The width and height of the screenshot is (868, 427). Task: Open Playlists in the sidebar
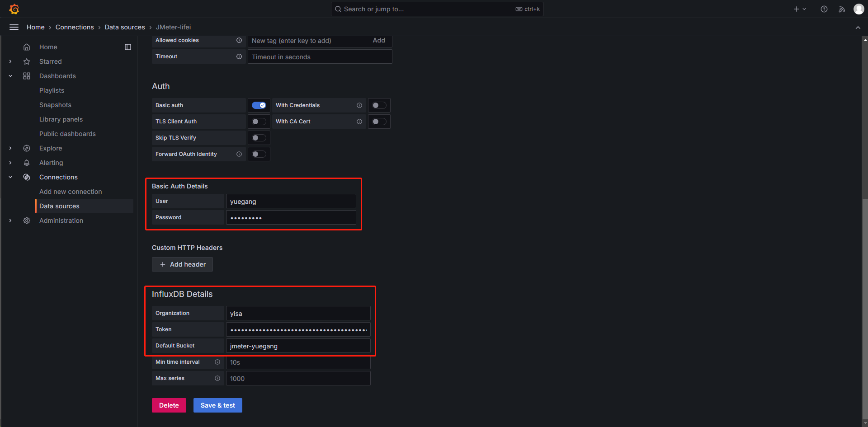point(52,90)
